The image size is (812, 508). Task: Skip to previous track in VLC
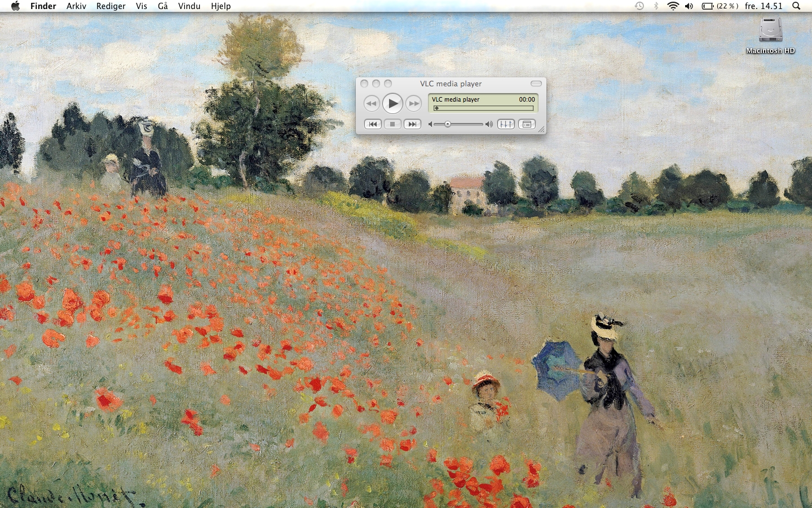373,124
